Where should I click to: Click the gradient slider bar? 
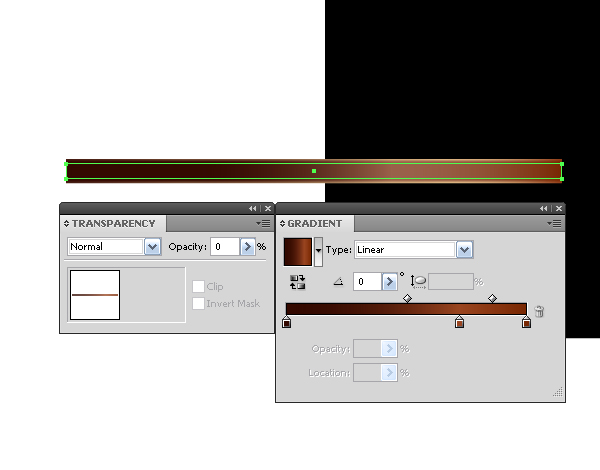(x=406, y=309)
